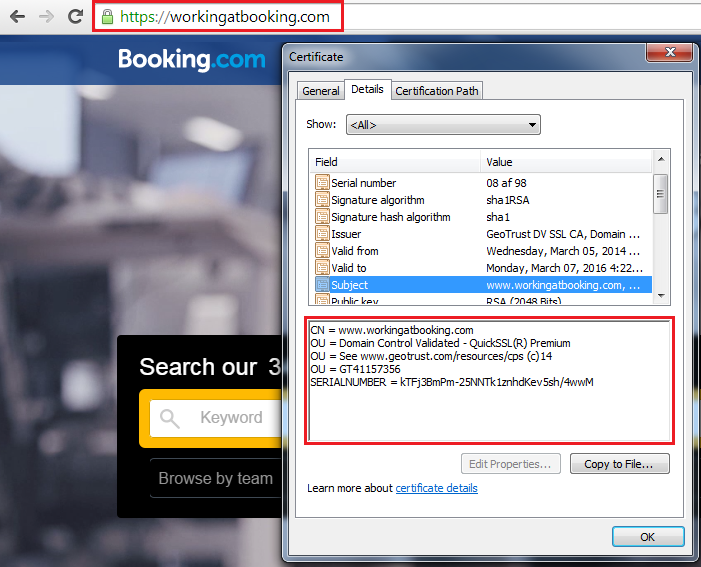Confirm the dialog with OK
This screenshot has height=567, width=701.
648,537
